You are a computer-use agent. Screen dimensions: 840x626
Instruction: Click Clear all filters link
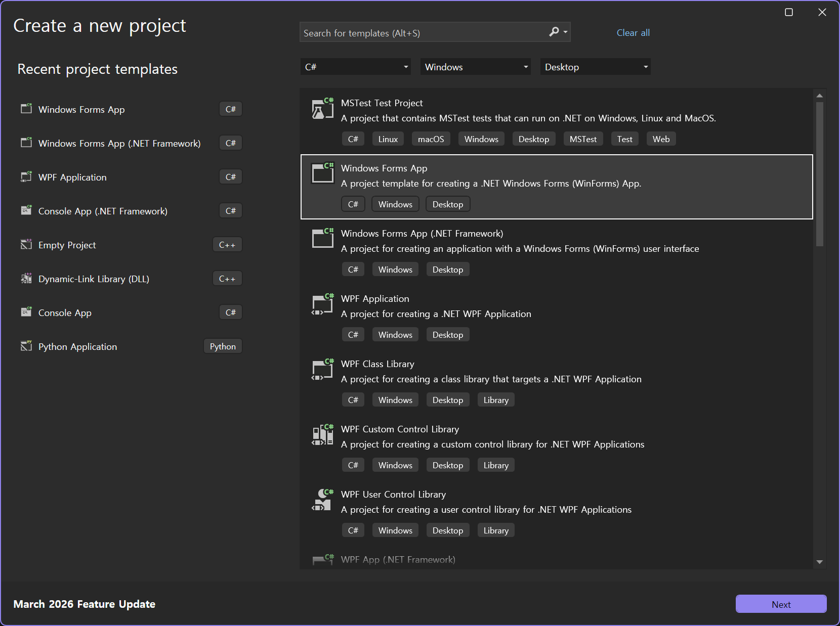[633, 32]
